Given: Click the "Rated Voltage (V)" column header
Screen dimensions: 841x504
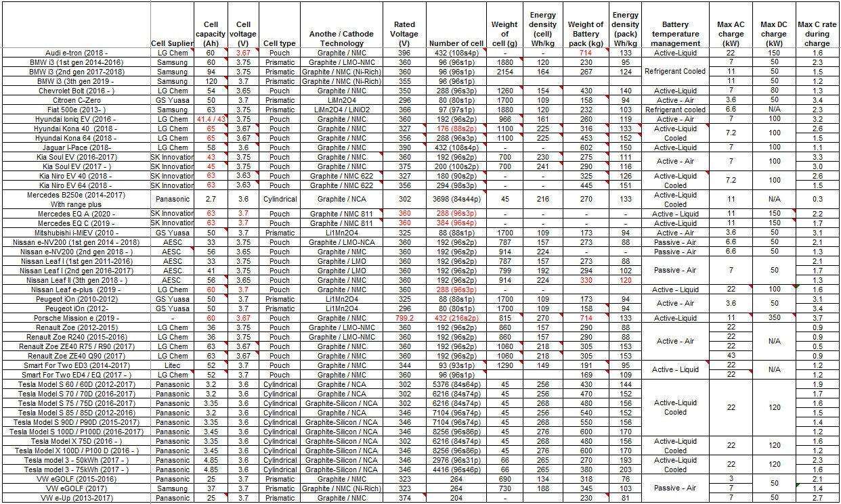Looking at the screenshot, I should (x=404, y=29).
